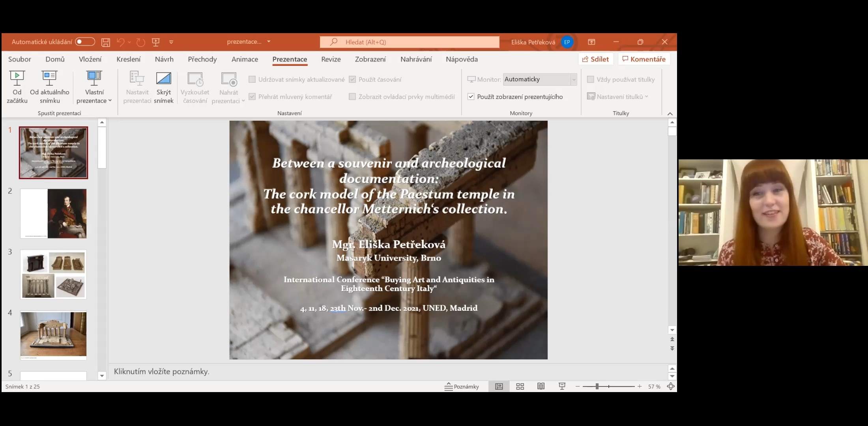Viewport: 868px width, 426px height.
Task: Start slideshow with Od začátku icon
Action: click(17, 78)
